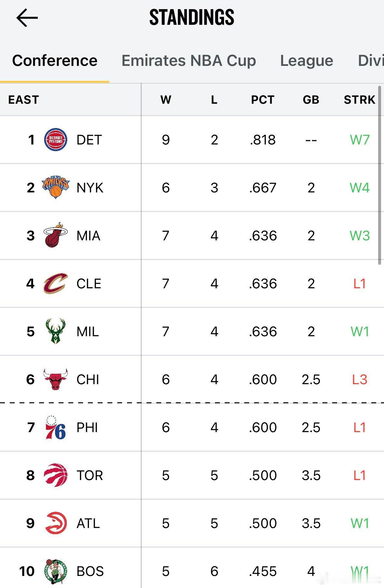
Task: Click the STRK column header
Action: [360, 100]
